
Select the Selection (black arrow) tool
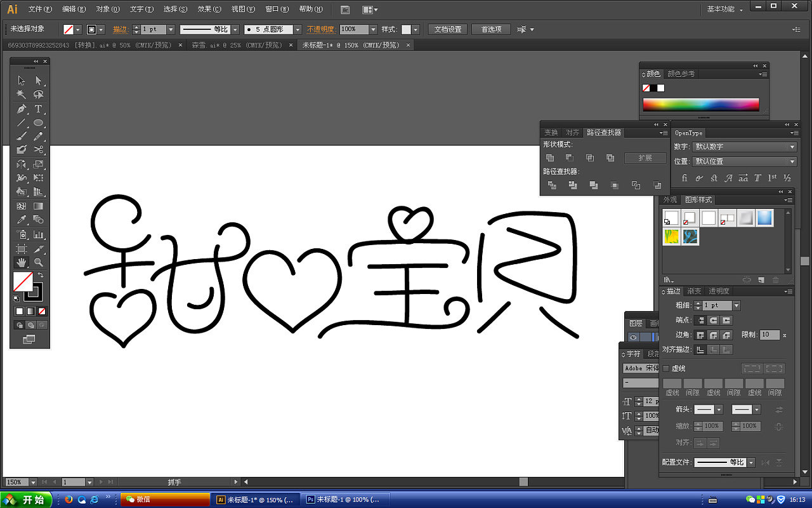pyautogui.click(x=22, y=81)
